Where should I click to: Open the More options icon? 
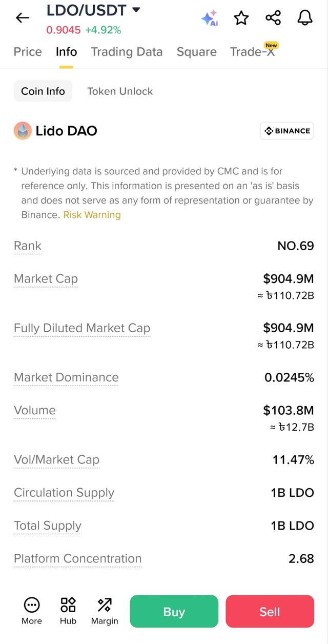[x=32, y=611]
